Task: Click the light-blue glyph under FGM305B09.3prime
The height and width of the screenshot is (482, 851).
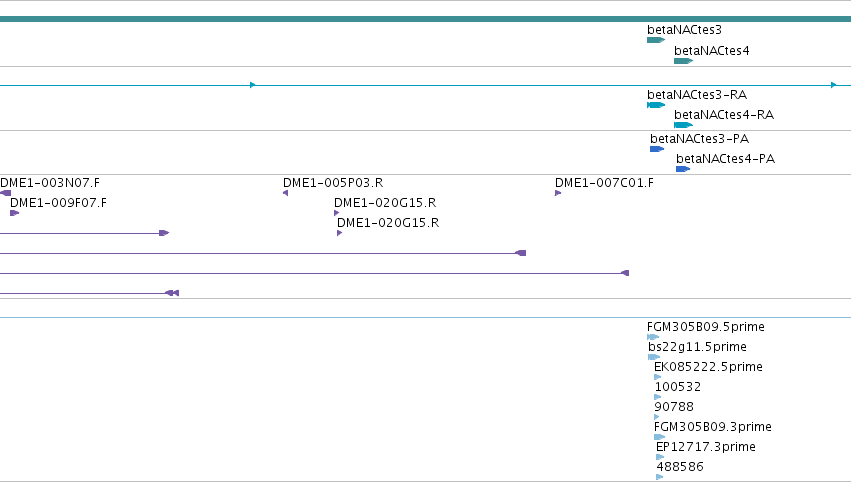Action: (659, 437)
